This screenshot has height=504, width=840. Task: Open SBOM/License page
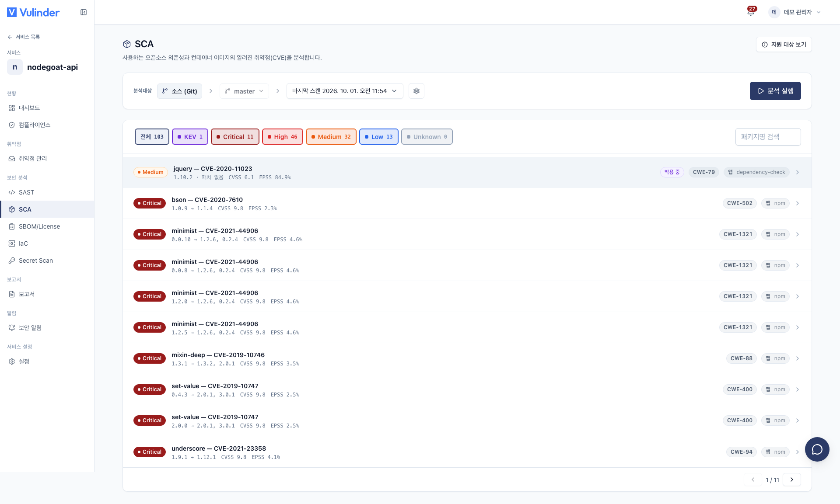tap(47, 226)
